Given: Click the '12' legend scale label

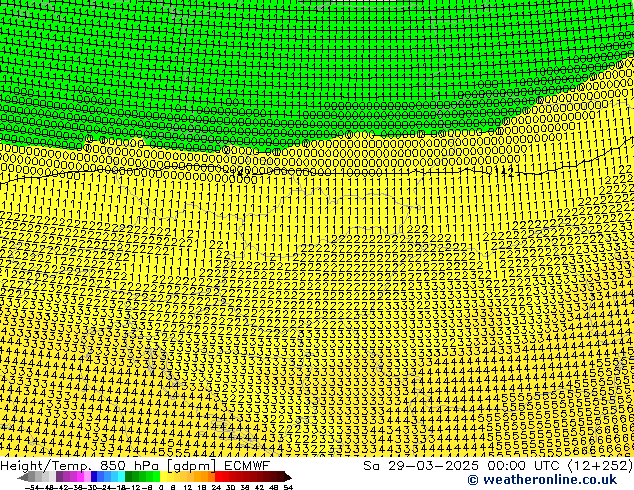Looking at the screenshot, I should [x=188, y=487].
